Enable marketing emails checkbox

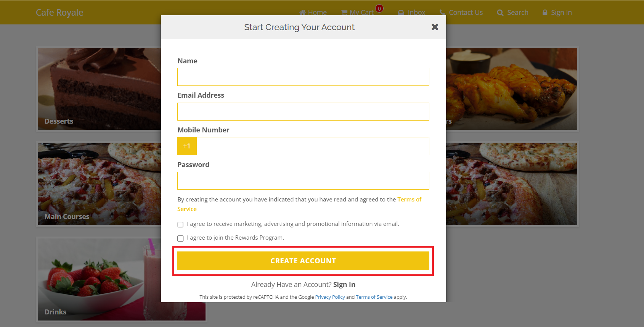click(180, 224)
